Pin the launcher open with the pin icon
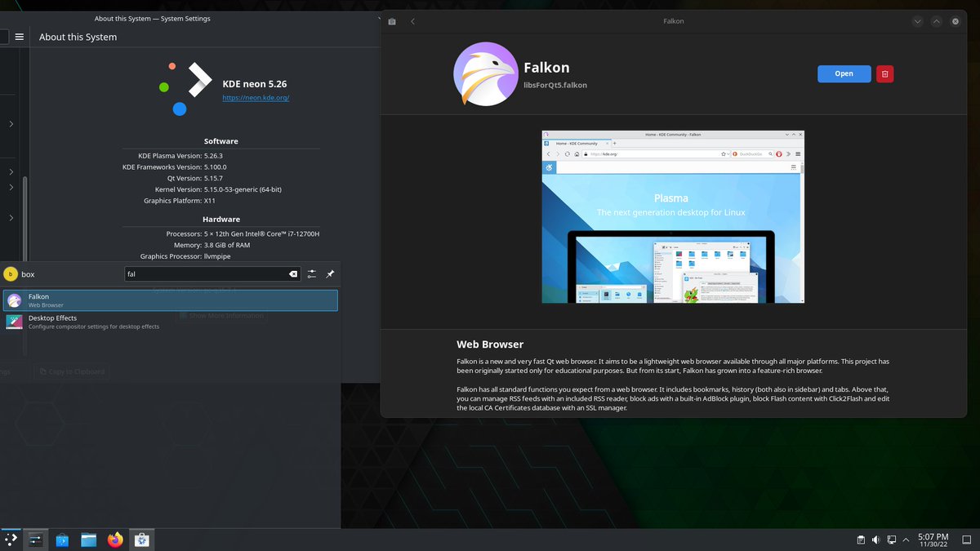The height and width of the screenshot is (551, 980). [x=330, y=274]
